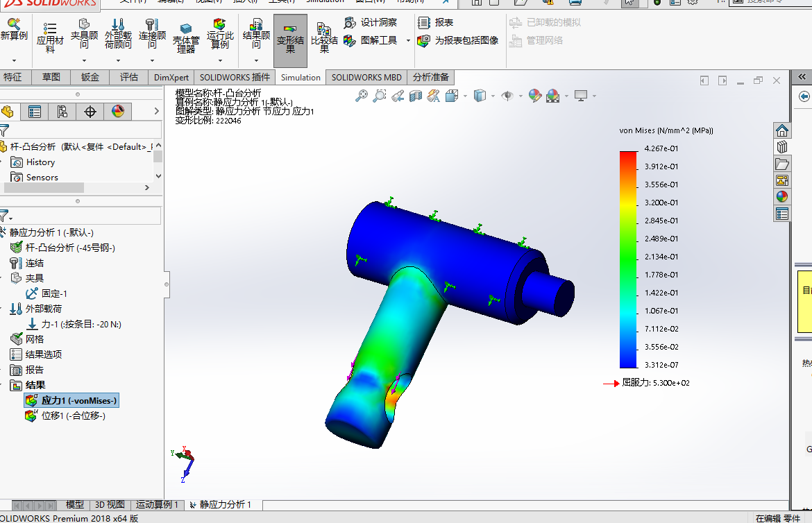Switch to the 分析准备 tab
812x523 pixels.
point(431,77)
